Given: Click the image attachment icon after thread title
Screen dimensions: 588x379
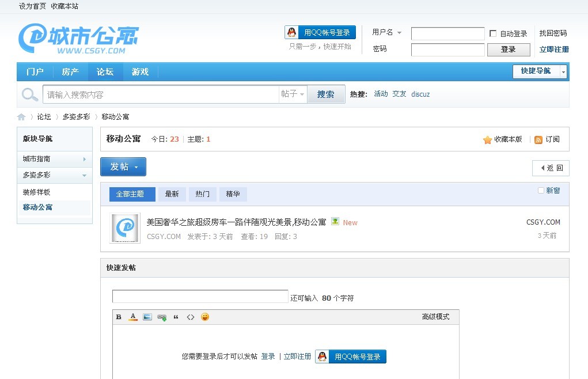Looking at the screenshot, I should pos(335,222).
